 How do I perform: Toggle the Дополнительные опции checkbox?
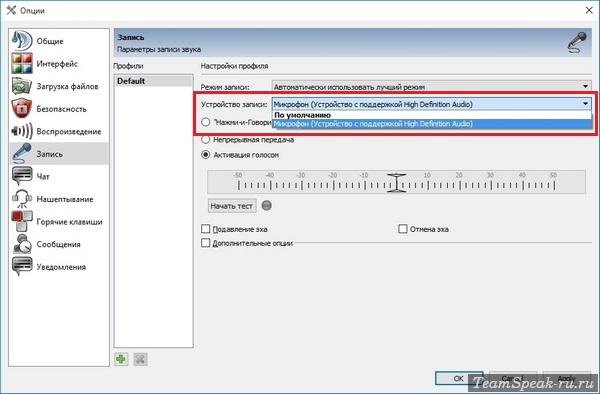coord(206,243)
